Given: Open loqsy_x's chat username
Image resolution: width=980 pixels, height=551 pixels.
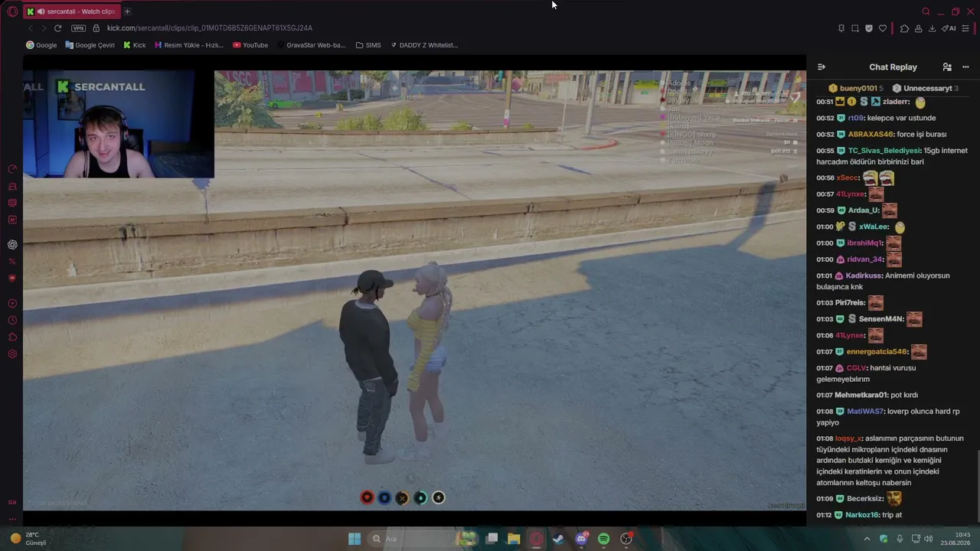Looking at the screenshot, I should (x=848, y=439).
